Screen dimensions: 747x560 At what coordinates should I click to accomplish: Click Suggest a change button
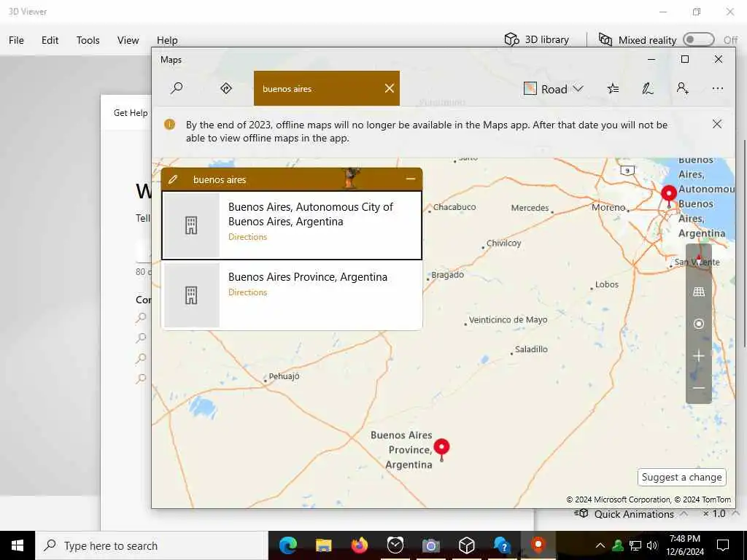tap(682, 477)
